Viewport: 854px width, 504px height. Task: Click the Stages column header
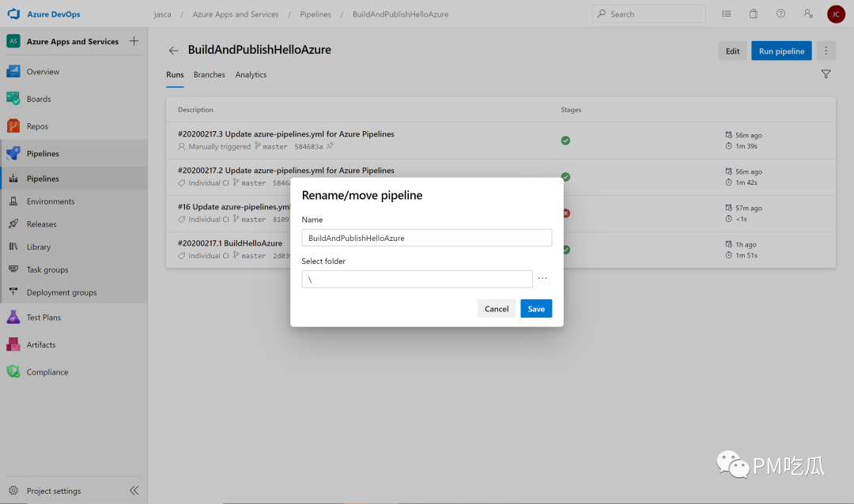coord(571,109)
